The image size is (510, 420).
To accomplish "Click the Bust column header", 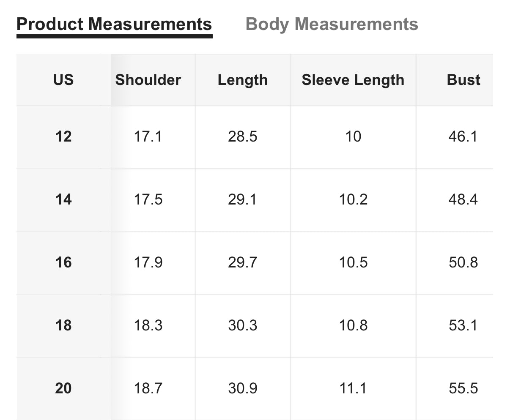I will coord(463,80).
